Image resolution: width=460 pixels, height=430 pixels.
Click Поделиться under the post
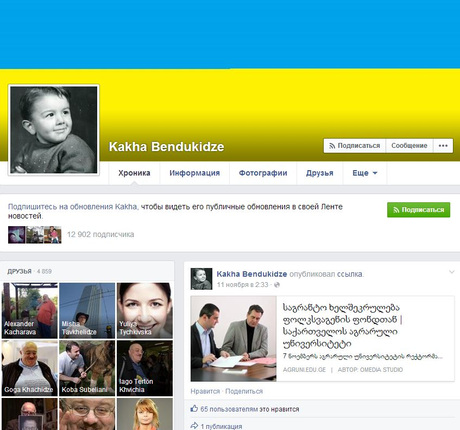[244, 391]
